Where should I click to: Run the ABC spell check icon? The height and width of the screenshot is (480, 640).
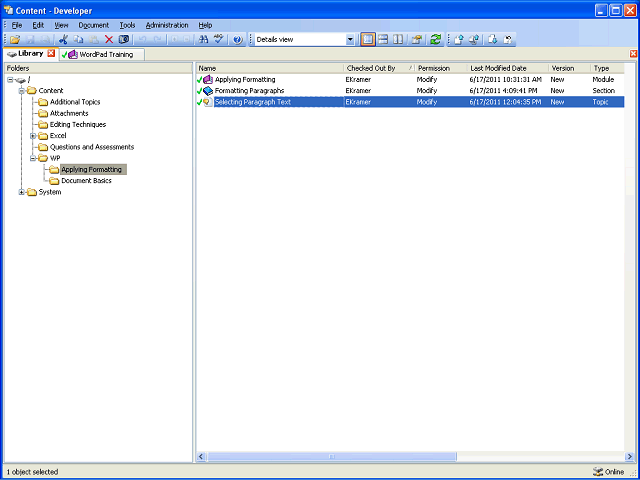(x=219, y=40)
